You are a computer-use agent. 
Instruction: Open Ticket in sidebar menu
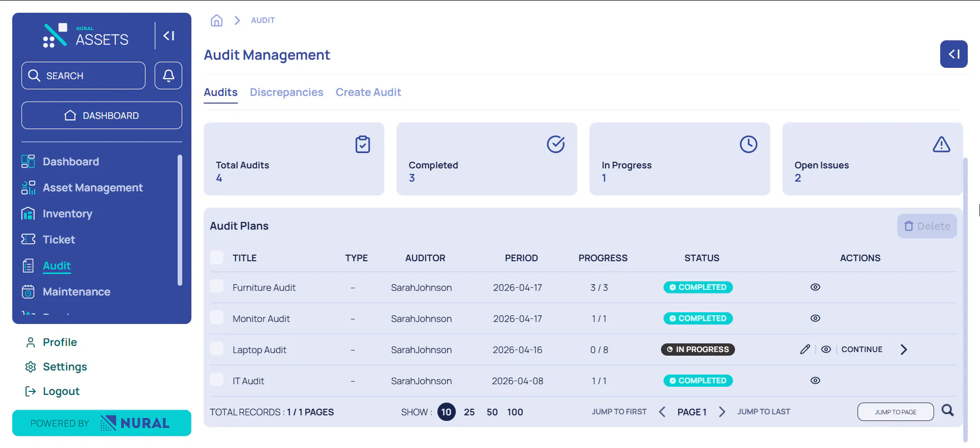click(59, 240)
